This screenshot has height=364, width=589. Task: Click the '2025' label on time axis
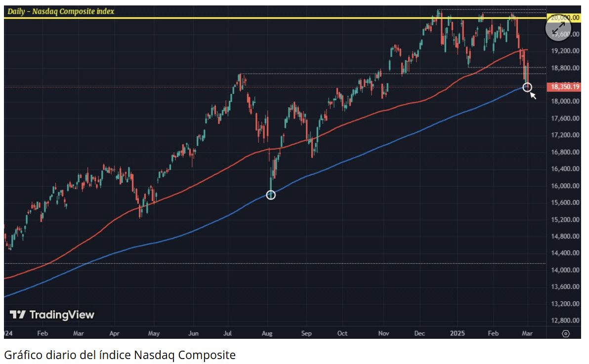pos(459,333)
